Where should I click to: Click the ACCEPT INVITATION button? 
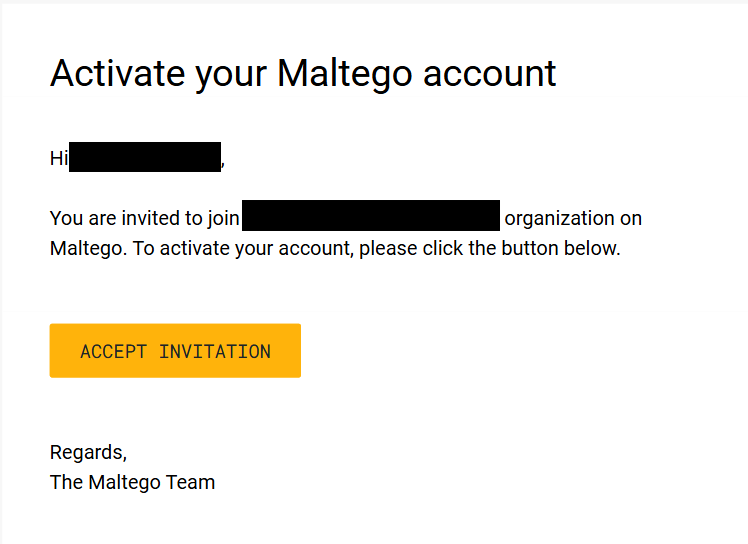coord(175,351)
